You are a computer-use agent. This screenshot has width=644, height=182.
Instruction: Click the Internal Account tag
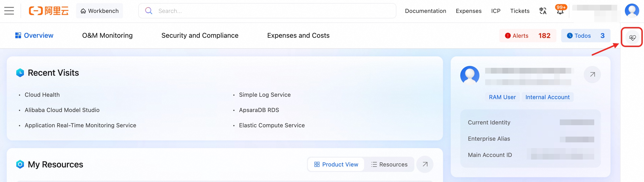coord(547,97)
